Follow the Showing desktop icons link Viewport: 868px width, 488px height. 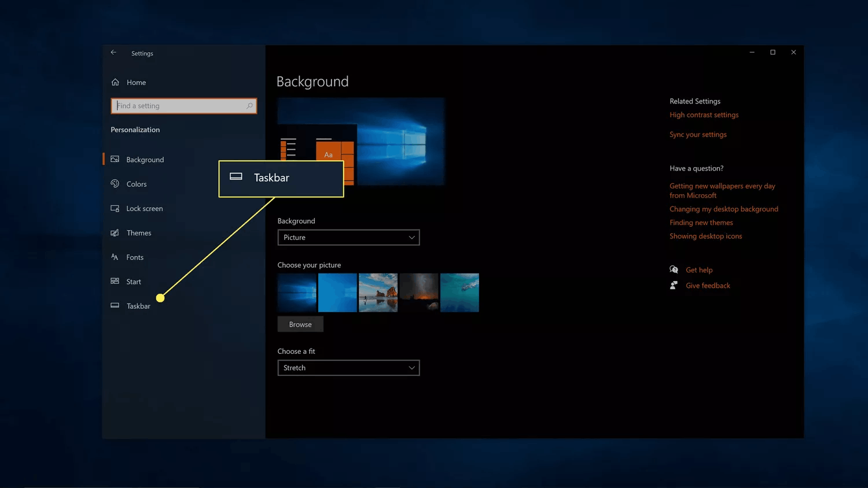pos(706,236)
